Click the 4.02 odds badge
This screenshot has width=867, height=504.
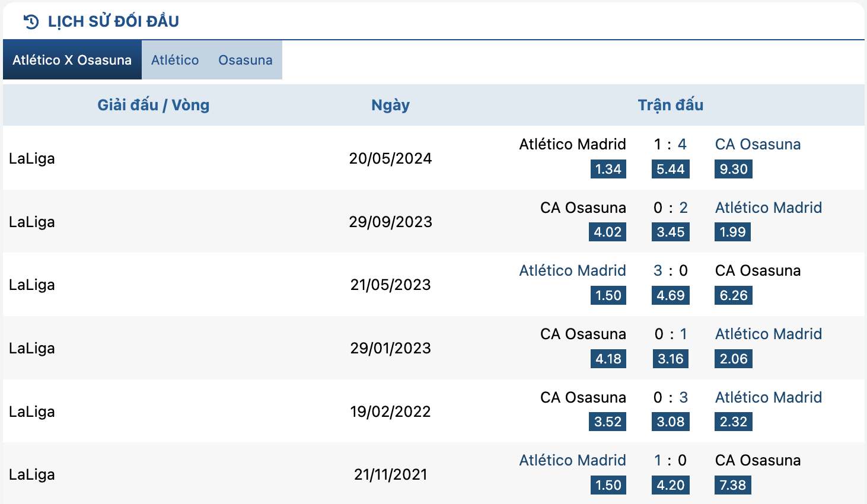[x=608, y=232]
